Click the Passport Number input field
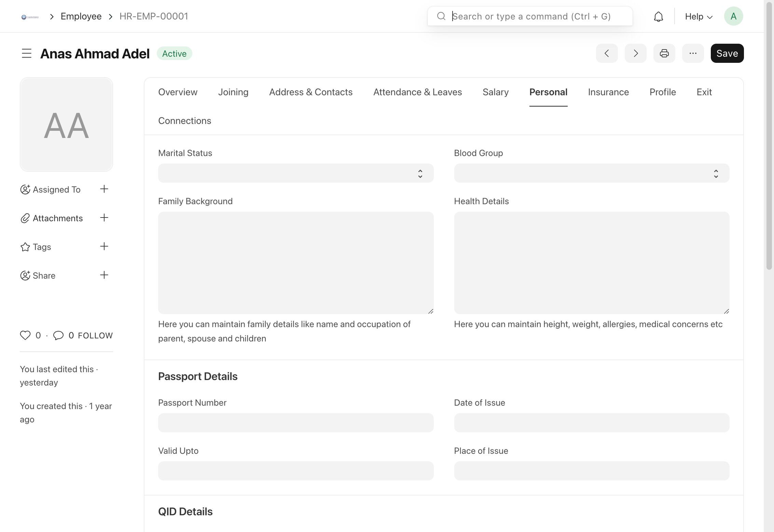The width and height of the screenshot is (774, 532). click(x=295, y=423)
